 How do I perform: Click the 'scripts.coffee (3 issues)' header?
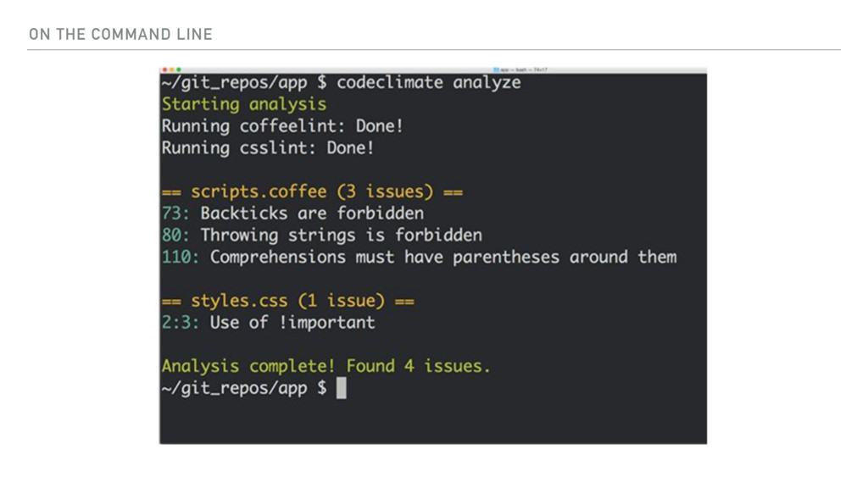coord(312,191)
